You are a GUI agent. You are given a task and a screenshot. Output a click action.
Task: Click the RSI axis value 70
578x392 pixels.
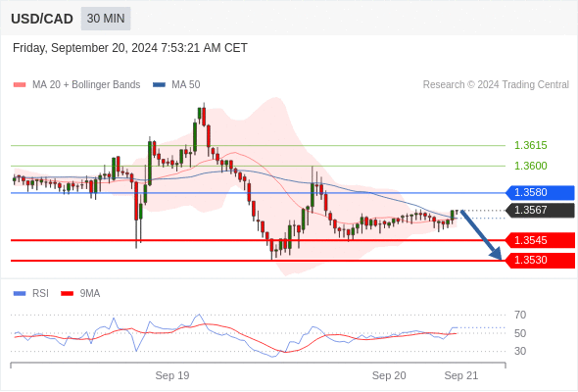[x=520, y=315]
